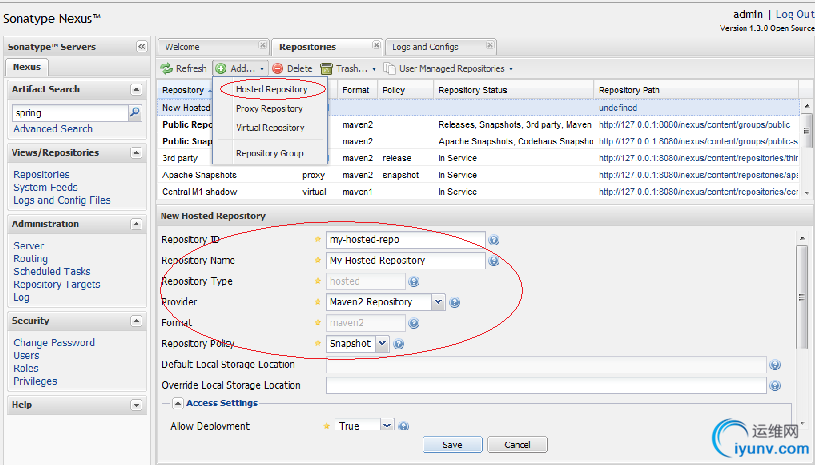This screenshot has height=465, width=815.
Task: Open the Provider dropdown arrow
Action: pos(438,302)
